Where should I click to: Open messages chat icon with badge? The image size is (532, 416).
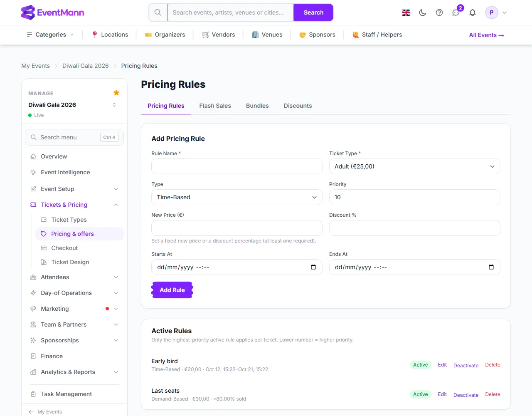456,12
